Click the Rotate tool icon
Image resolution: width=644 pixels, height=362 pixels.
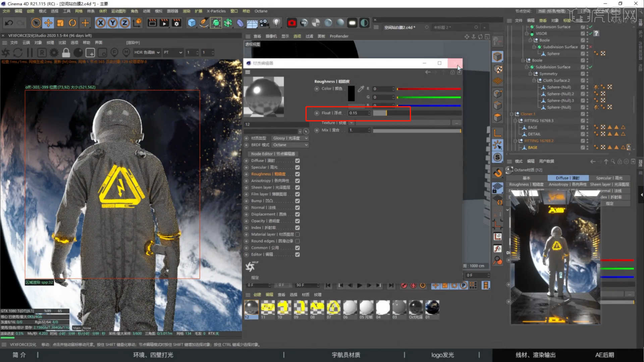(72, 23)
